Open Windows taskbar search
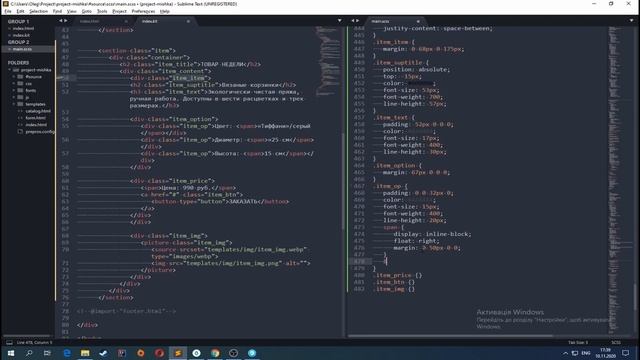 tap(29, 353)
